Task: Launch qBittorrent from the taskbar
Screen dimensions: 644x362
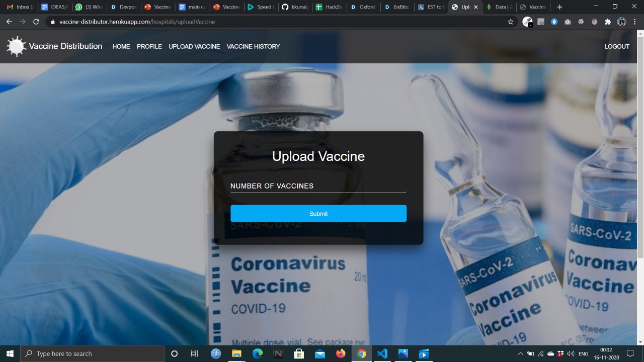Action: pyautogui.click(x=215, y=353)
